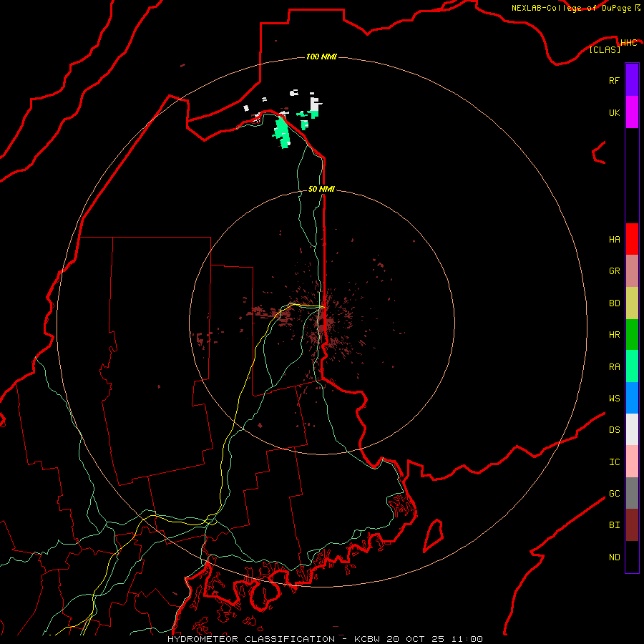Image resolution: width=644 pixels, height=644 pixels.
Task: Click the WS legend label
Action: point(614,398)
